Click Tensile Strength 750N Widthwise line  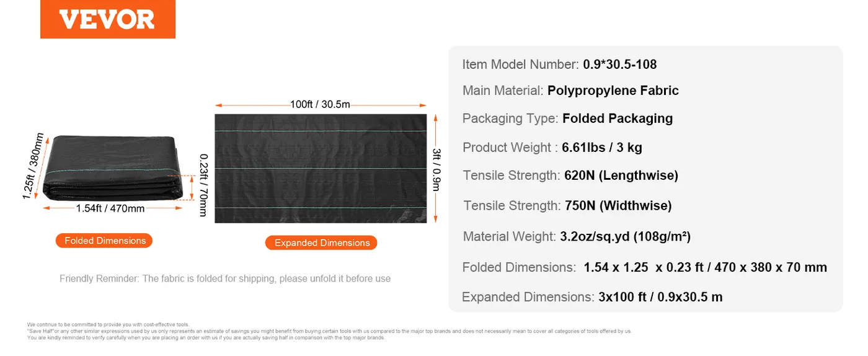tap(567, 205)
